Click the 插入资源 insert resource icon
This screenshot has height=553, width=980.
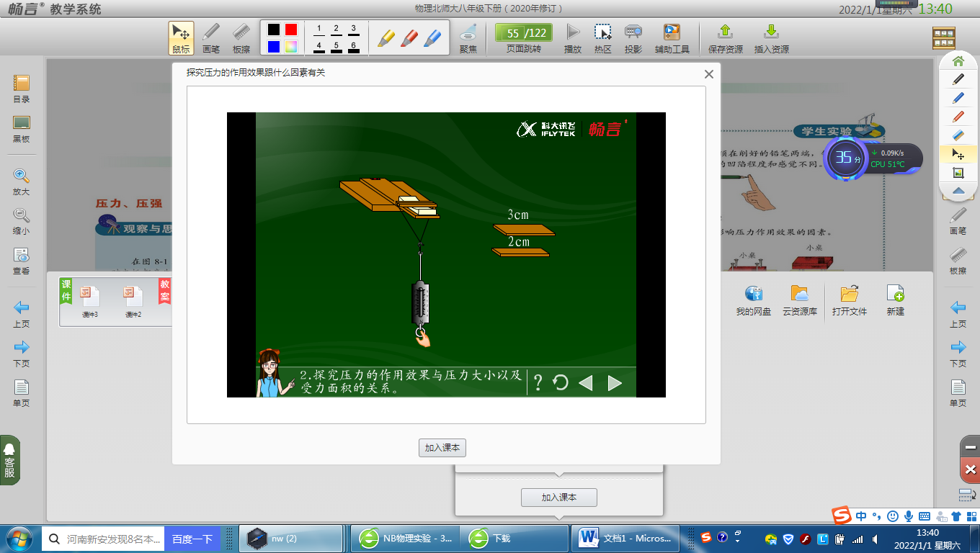pos(771,37)
